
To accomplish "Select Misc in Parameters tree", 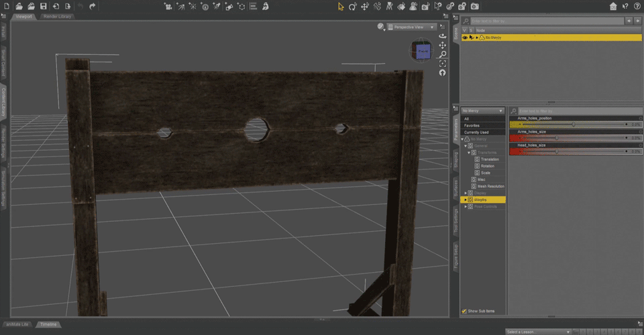I will pos(482,180).
